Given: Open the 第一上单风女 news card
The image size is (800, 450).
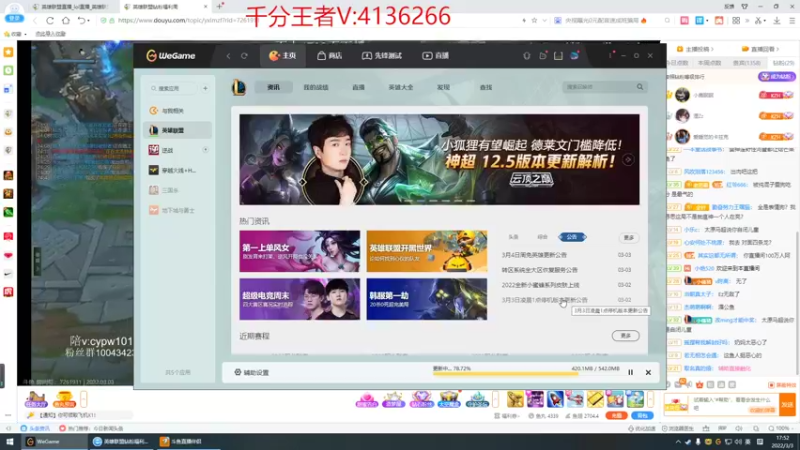Looking at the screenshot, I should (299, 251).
